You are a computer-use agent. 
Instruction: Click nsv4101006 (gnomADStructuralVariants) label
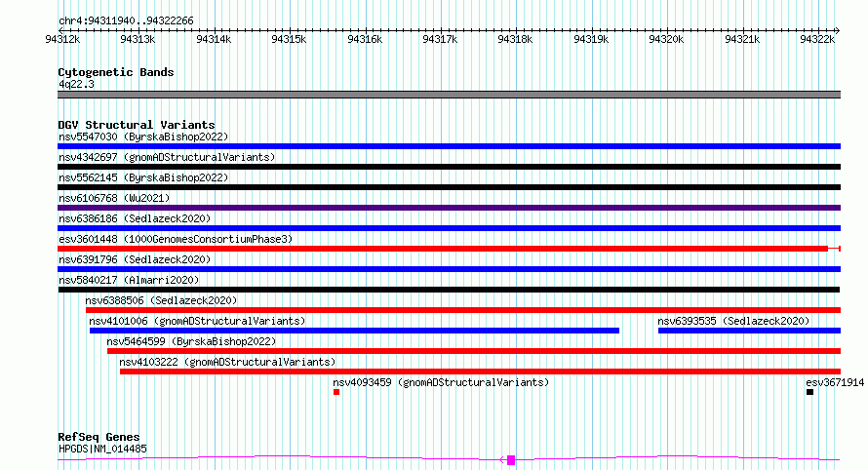click(x=197, y=321)
